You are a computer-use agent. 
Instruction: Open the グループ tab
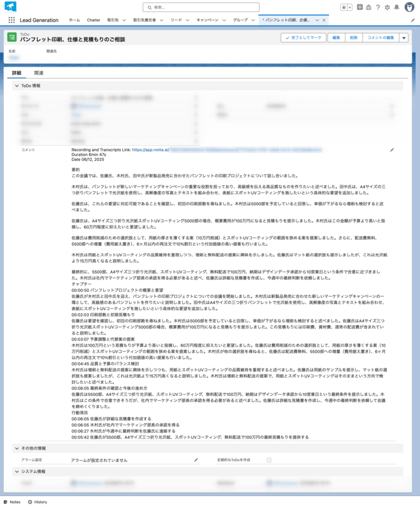point(240,20)
